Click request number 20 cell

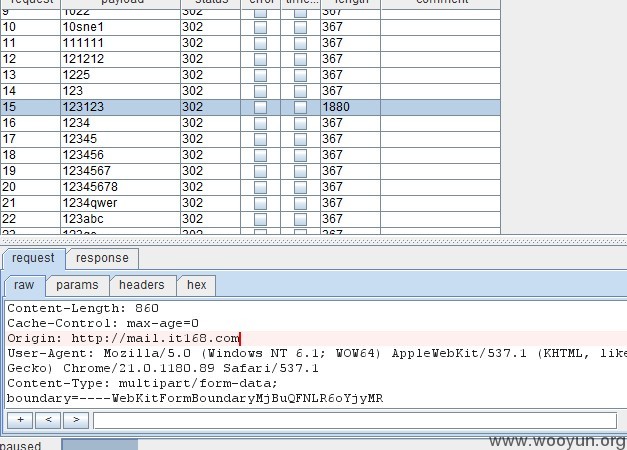30,187
